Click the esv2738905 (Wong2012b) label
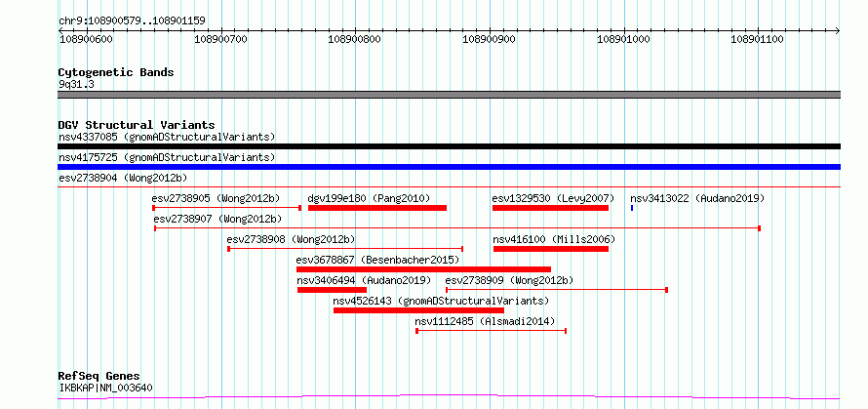Viewport: 868px width, 409px height. coord(216,198)
